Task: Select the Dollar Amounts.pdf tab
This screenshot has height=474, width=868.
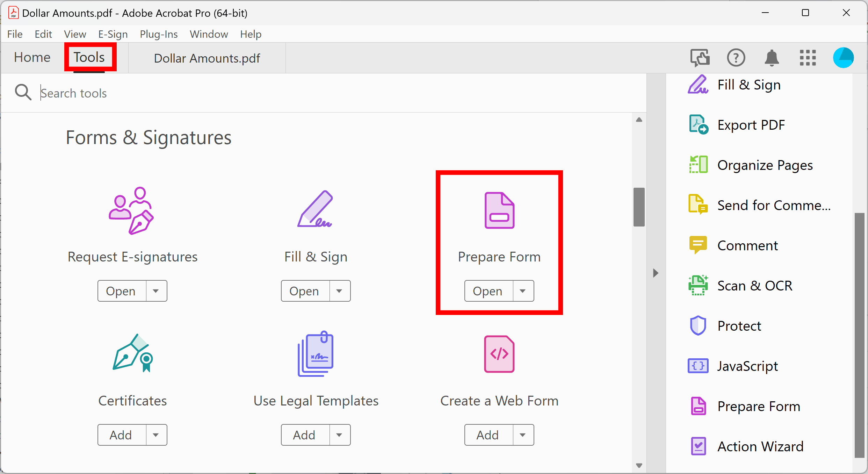Action: tap(207, 57)
